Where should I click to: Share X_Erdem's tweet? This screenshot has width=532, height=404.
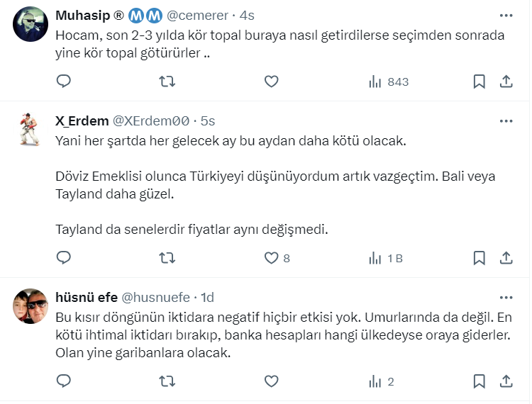point(506,258)
